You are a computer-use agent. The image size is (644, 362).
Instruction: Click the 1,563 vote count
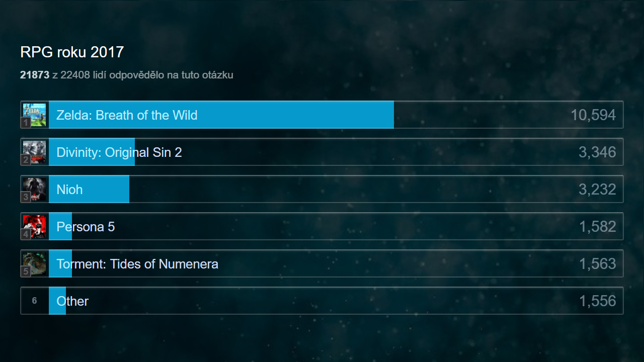click(597, 264)
